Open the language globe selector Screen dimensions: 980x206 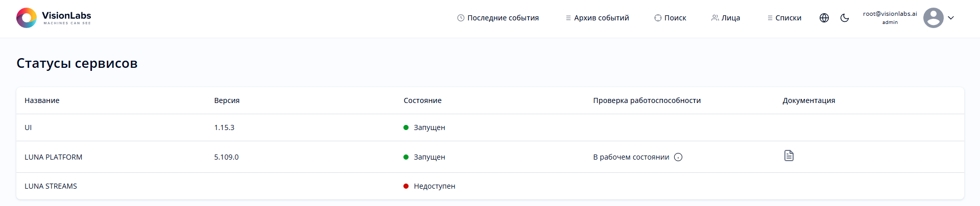pos(824,18)
